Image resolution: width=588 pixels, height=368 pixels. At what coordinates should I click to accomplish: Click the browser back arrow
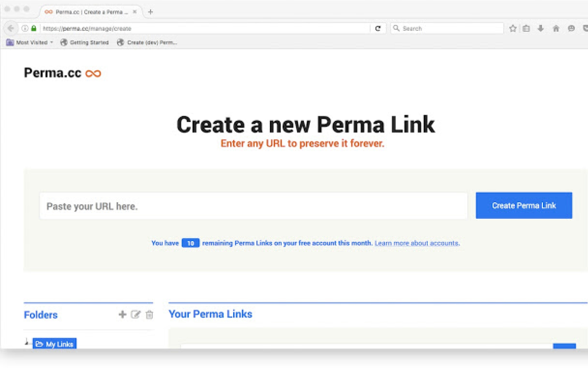point(11,28)
